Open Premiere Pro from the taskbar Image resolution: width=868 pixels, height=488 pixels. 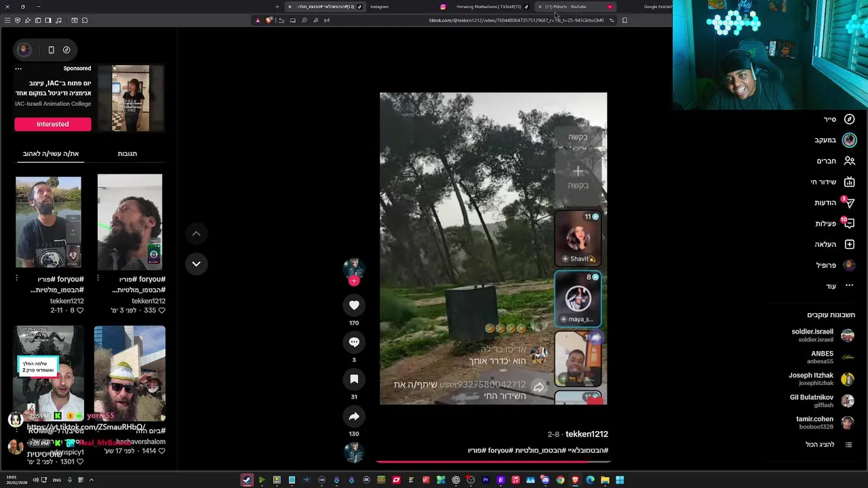(486, 480)
